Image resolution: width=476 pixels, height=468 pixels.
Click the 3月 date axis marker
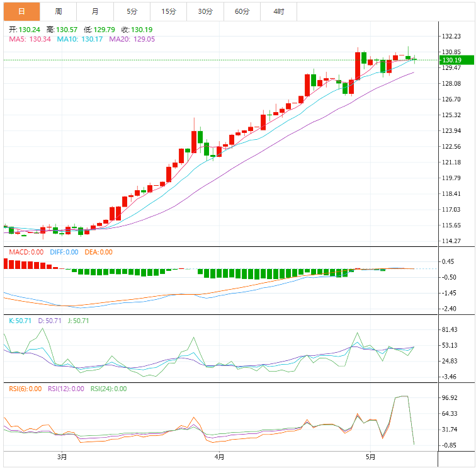tap(61, 457)
